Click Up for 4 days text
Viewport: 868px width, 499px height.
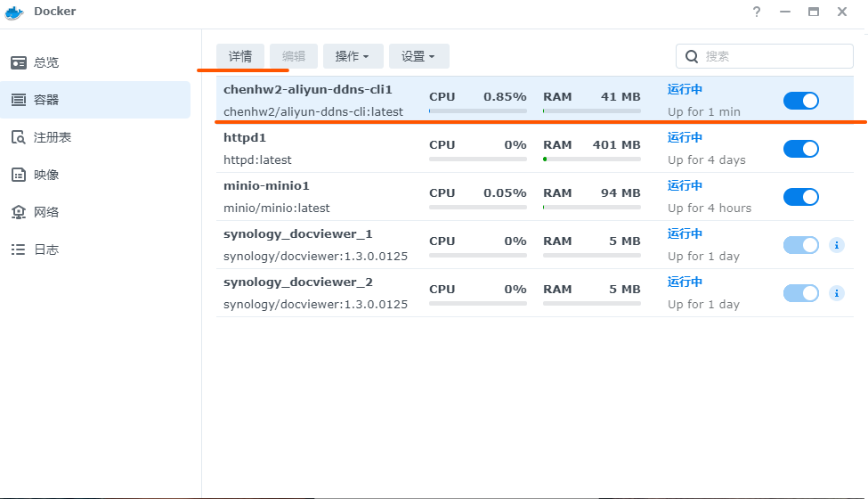tap(706, 160)
